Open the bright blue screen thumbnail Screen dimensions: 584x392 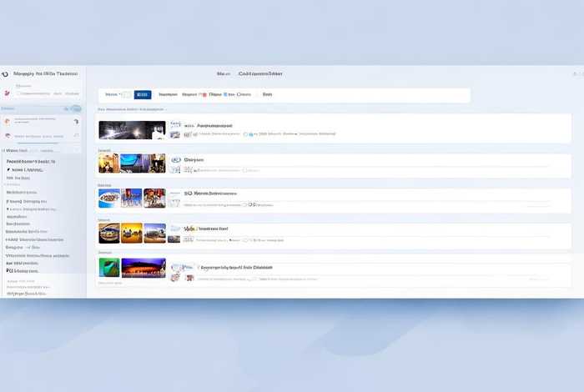(x=131, y=163)
